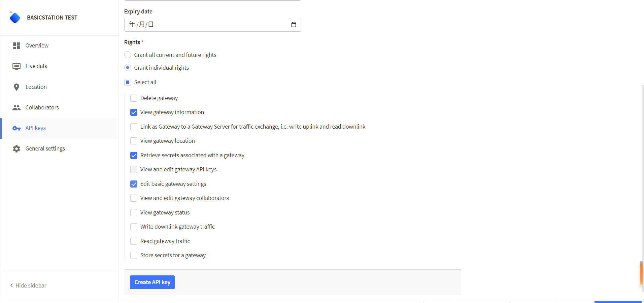Image resolution: width=644 pixels, height=303 pixels.
Task: Check the View gateway status right
Action: [x=134, y=213]
